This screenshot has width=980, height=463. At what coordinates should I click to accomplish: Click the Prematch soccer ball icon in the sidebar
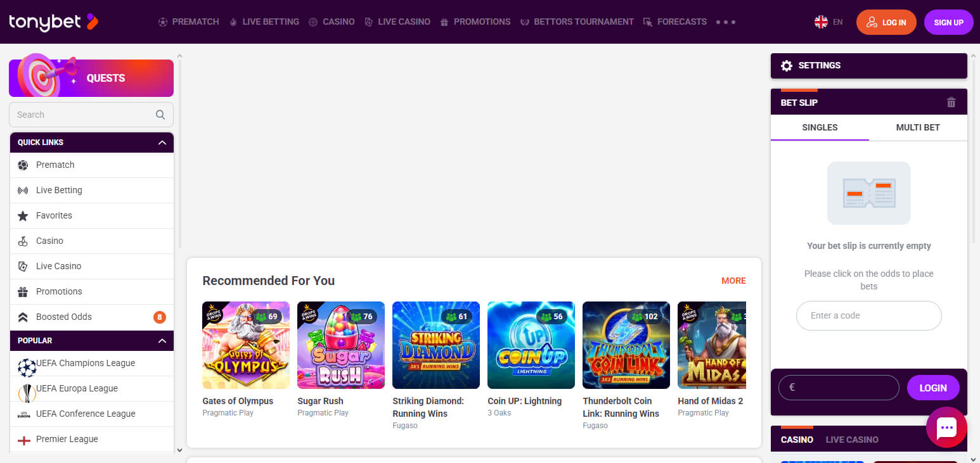(23, 165)
